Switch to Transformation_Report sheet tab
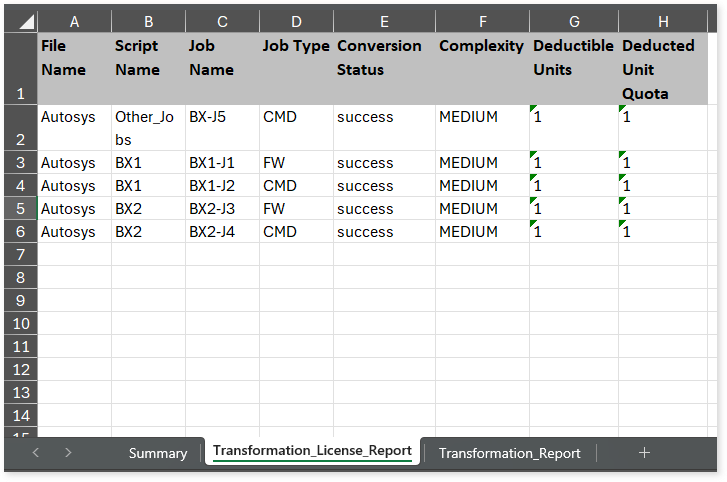 [509, 453]
